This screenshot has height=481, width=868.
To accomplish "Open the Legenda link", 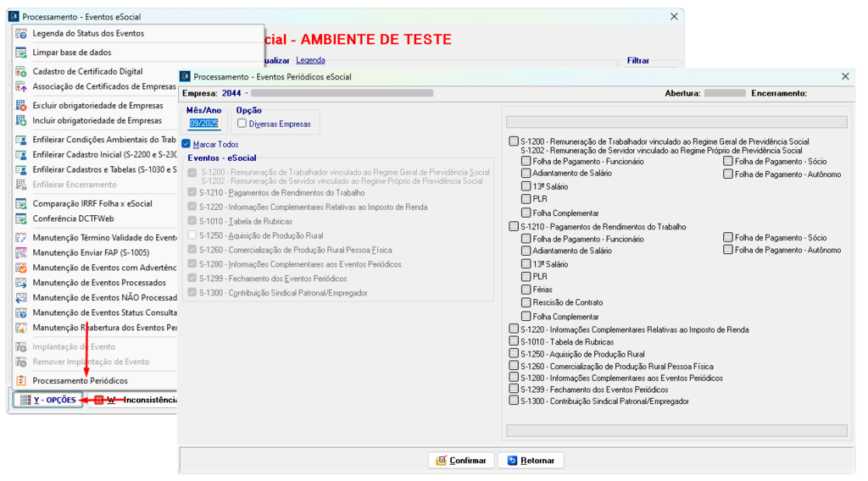I will click(x=310, y=61).
